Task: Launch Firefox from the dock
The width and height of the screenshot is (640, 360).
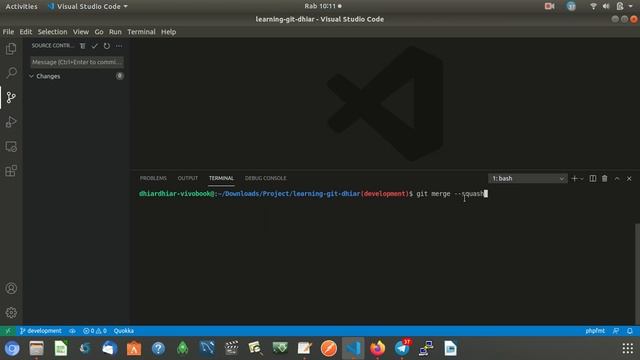Action: coord(378,348)
